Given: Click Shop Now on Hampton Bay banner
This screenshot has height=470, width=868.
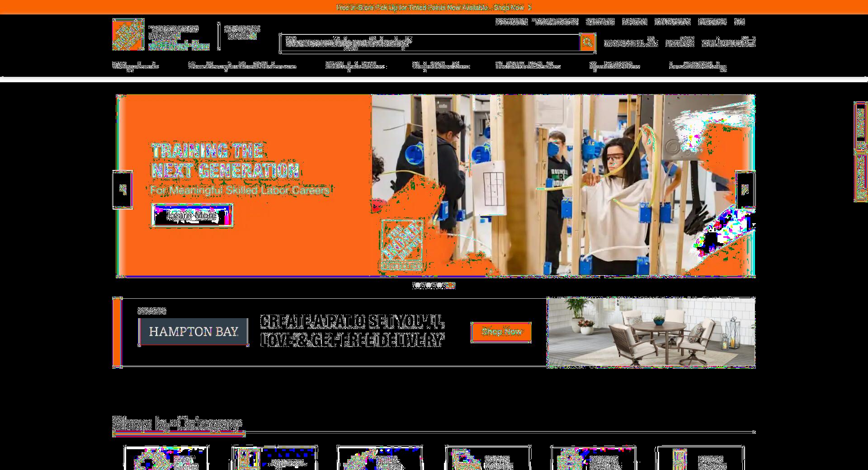Looking at the screenshot, I should tap(501, 332).
